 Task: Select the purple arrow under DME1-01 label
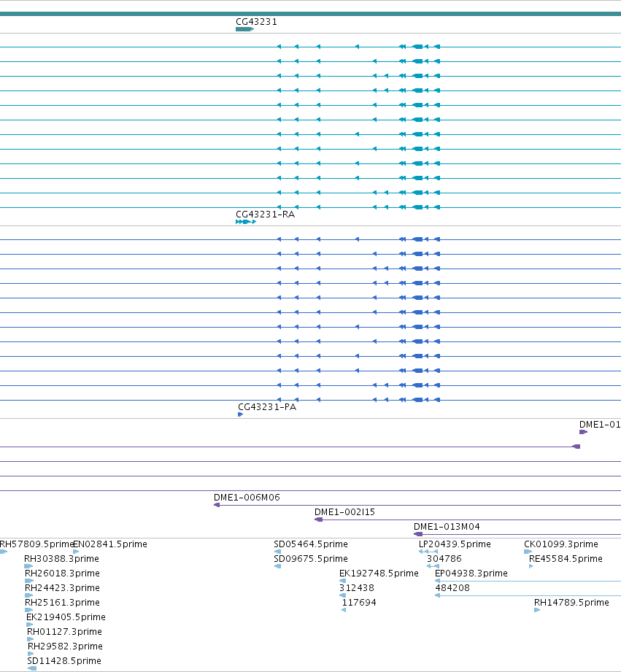tap(583, 432)
